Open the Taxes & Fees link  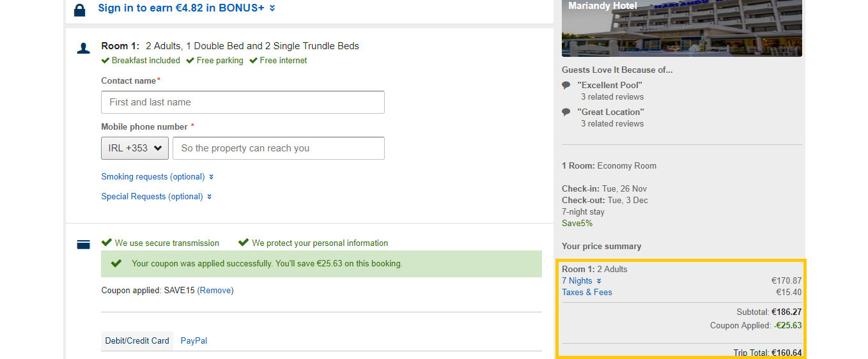[587, 293]
